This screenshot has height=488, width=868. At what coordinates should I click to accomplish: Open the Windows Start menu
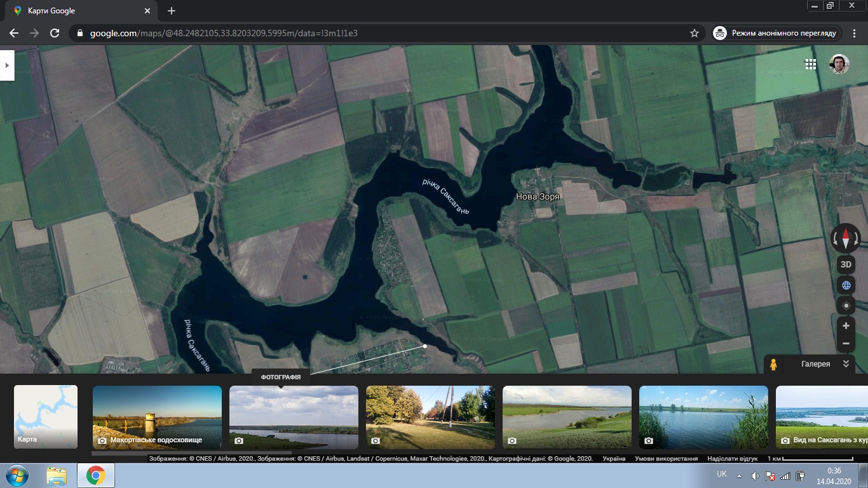(x=17, y=475)
